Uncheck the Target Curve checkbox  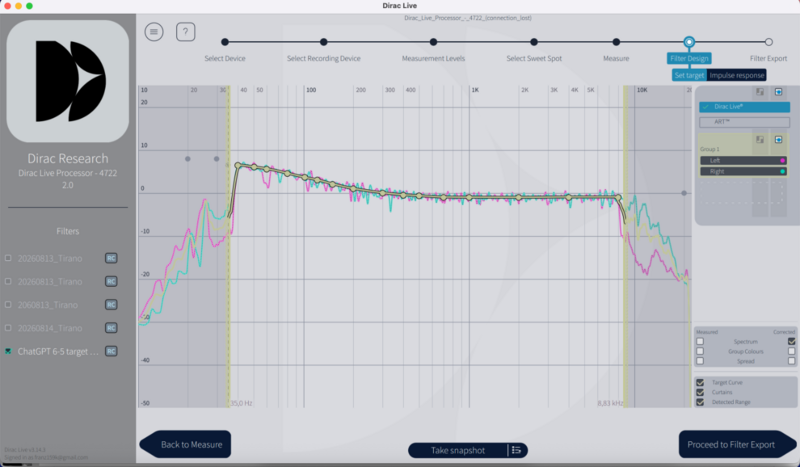(x=700, y=382)
